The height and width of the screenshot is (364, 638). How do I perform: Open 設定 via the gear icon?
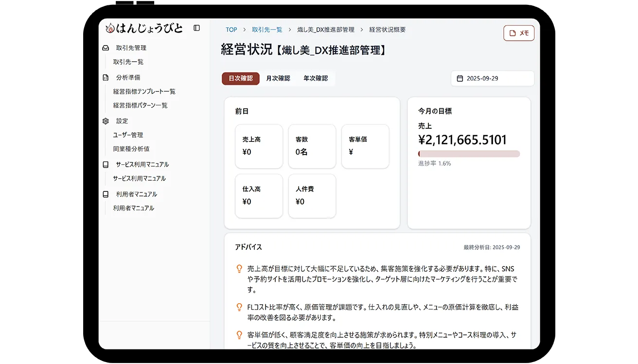(105, 121)
